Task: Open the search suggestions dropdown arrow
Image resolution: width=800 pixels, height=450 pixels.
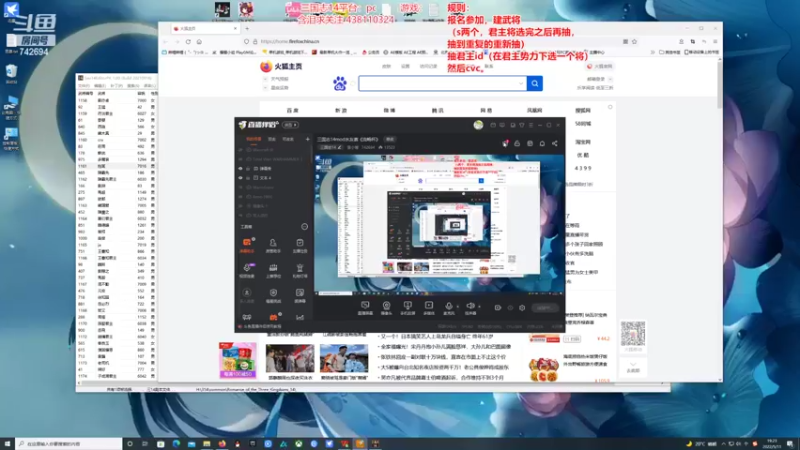Action: pyautogui.click(x=521, y=84)
